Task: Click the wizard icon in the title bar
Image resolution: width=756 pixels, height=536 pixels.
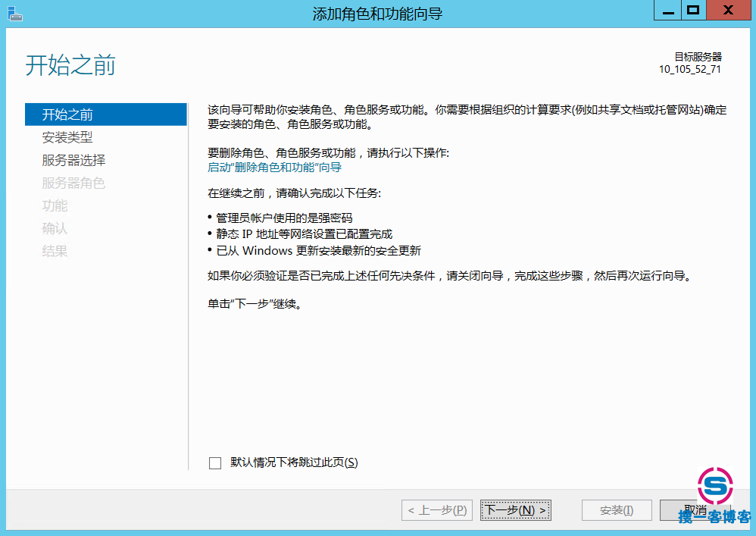Action: point(14,13)
